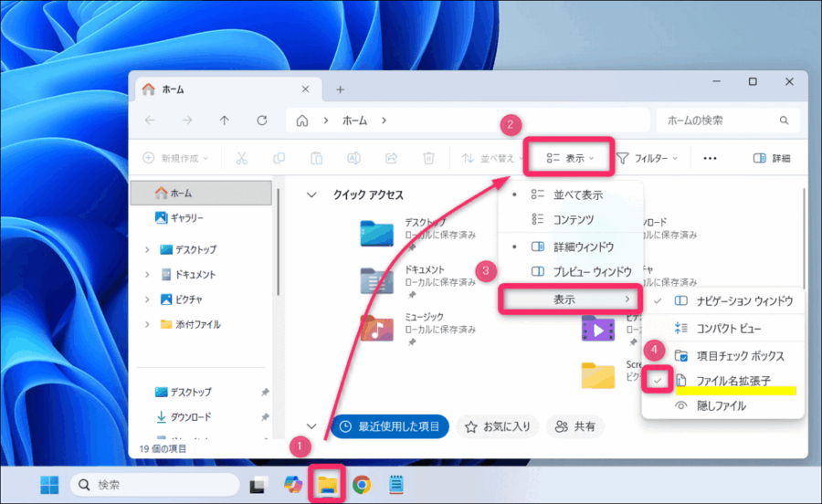Go up one folder level arrow
The width and height of the screenshot is (822, 504).
(225, 121)
